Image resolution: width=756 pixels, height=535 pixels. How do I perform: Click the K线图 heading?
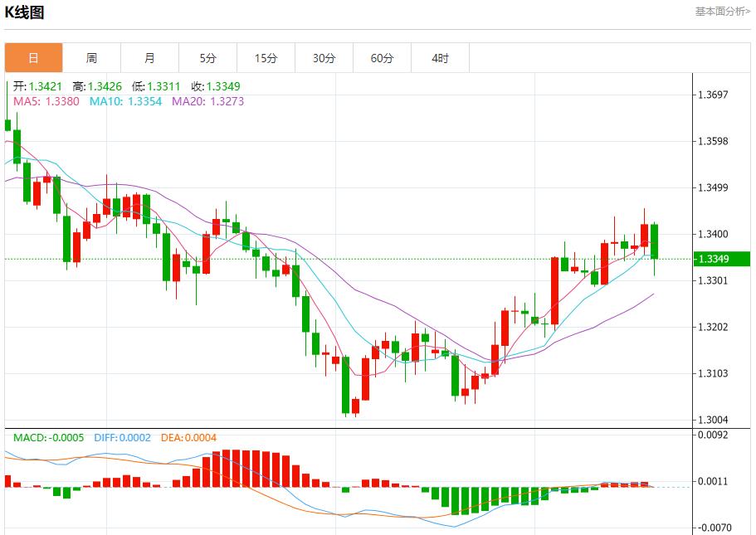pyautogui.click(x=25, y=12)
